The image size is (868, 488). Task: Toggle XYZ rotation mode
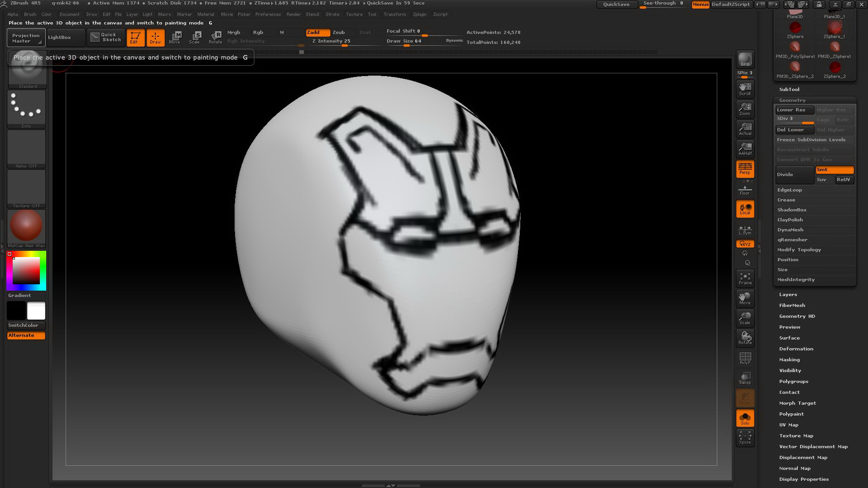coord(745,244)
